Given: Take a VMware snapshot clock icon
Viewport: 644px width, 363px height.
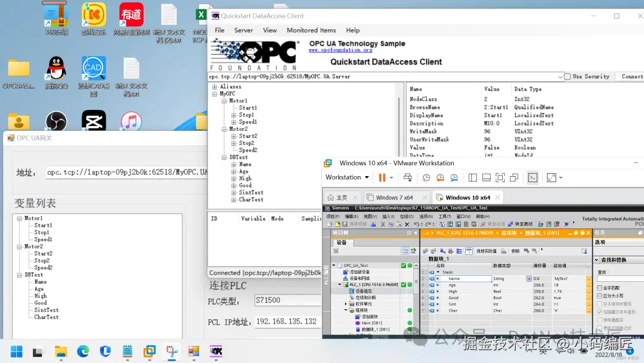Looking at the screenshot, I should 426,177.
